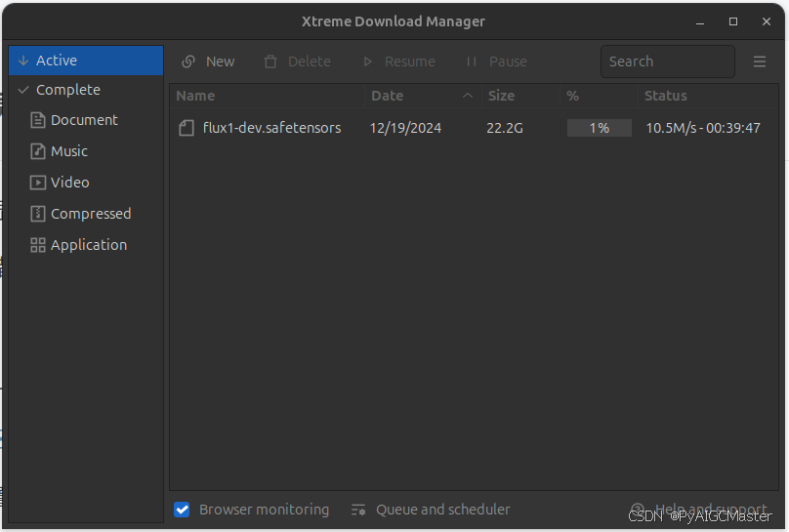Click the Compressed archive icon in sidebar
The image size is (789, 532).
point(38,214)
